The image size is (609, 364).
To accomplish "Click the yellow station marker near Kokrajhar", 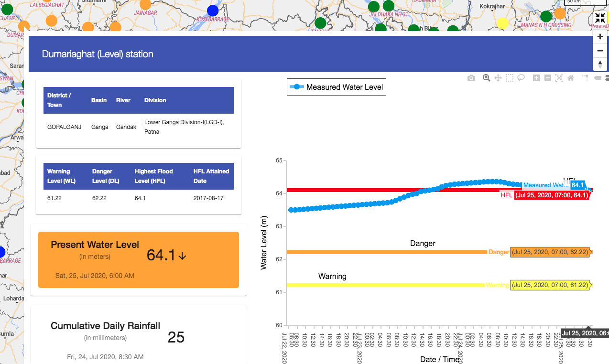I will [x=502, y=23].
